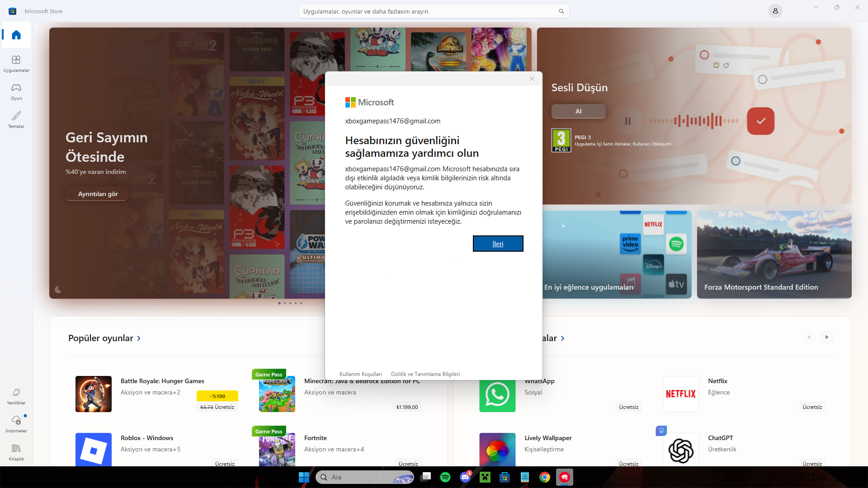
Task: Click the PEGI 3 rating badge
Action: pyautogui.click(x=561, y=141)
